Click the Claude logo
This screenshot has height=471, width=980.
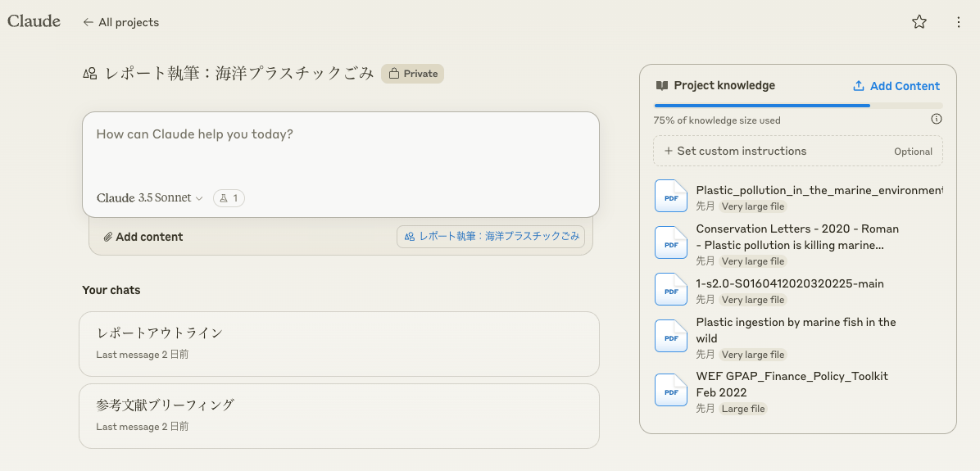click(34, 22)
